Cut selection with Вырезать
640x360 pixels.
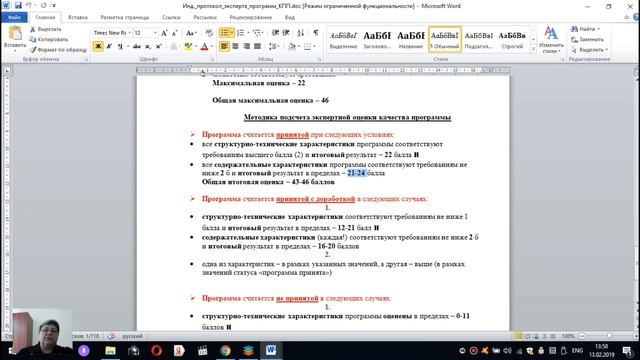point(46,29)
